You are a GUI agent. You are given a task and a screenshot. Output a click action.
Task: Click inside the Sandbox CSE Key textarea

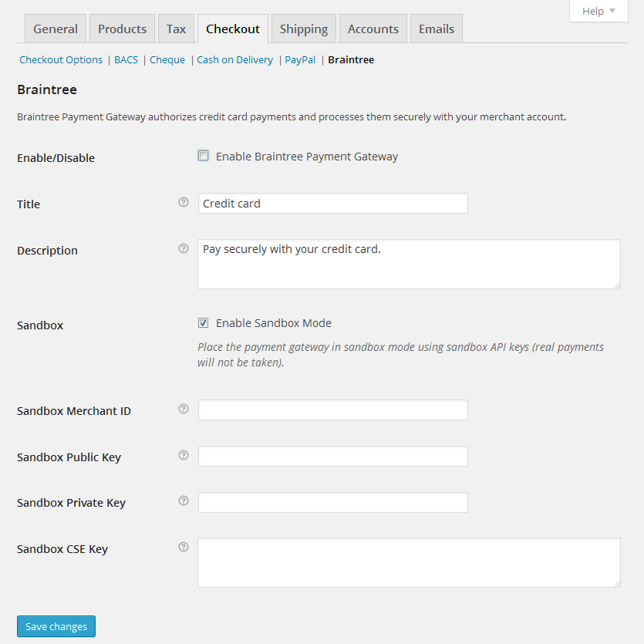point(409,563)
